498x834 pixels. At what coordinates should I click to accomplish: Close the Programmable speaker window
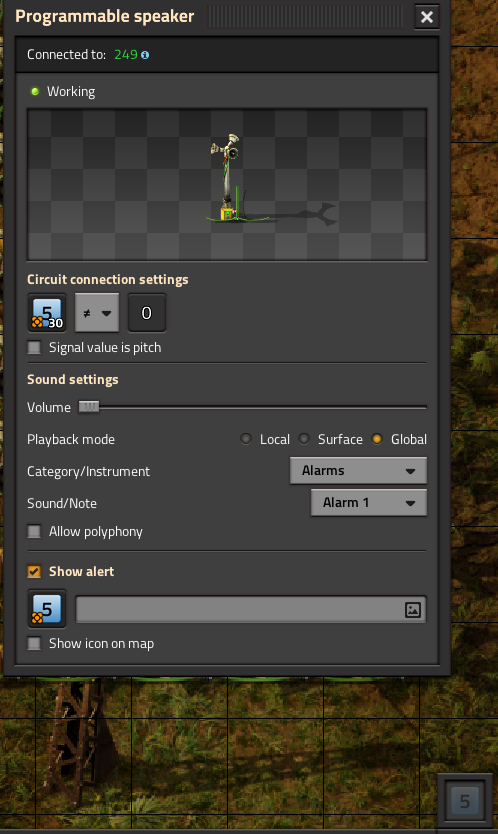(427, 17)
